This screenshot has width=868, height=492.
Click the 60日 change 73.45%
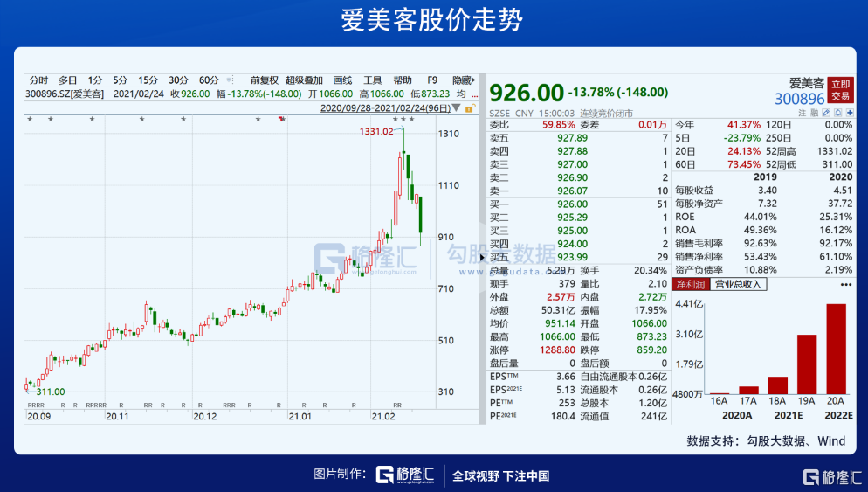pos(743,164)
